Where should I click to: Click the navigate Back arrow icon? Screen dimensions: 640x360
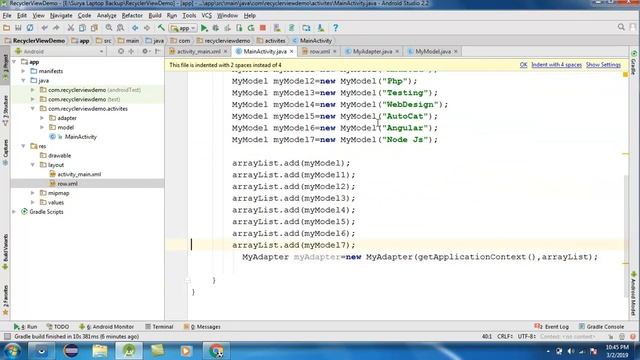tap(135, 28)
